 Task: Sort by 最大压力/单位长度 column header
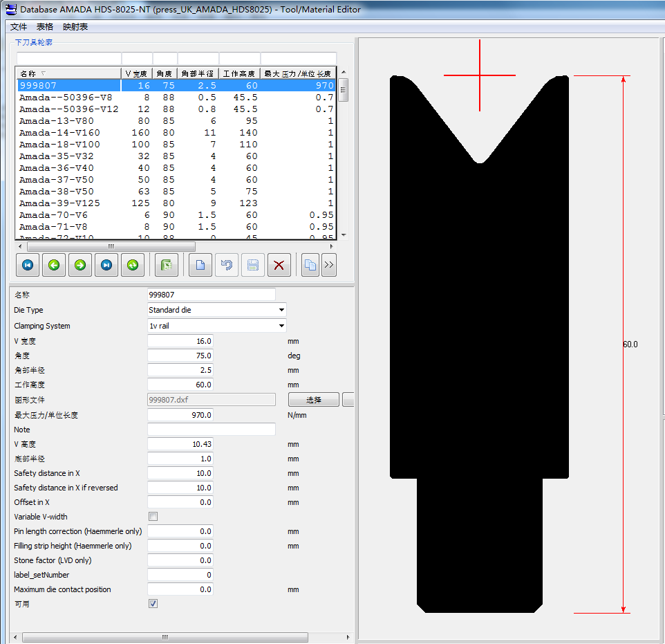click(x=298, y=73)
